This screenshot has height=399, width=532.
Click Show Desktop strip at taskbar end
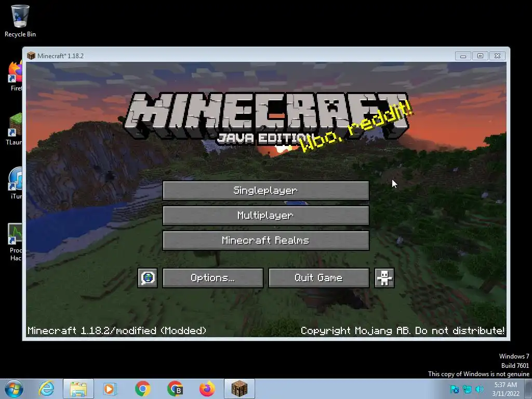pos(528,389)
